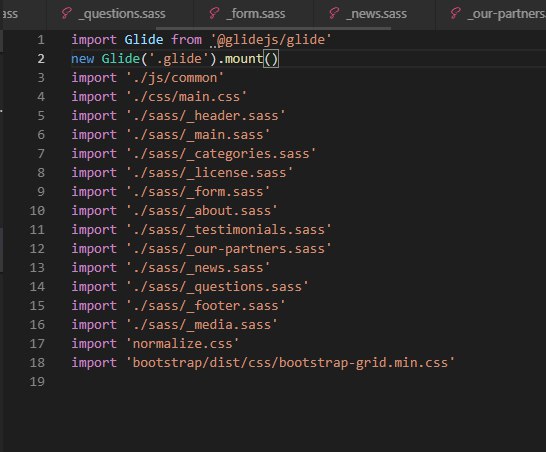Click the tab bar horizontal scrollbar

[273, 28]
